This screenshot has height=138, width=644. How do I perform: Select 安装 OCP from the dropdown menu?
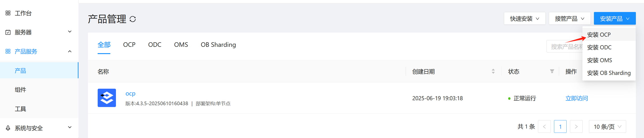click(599, 35)
